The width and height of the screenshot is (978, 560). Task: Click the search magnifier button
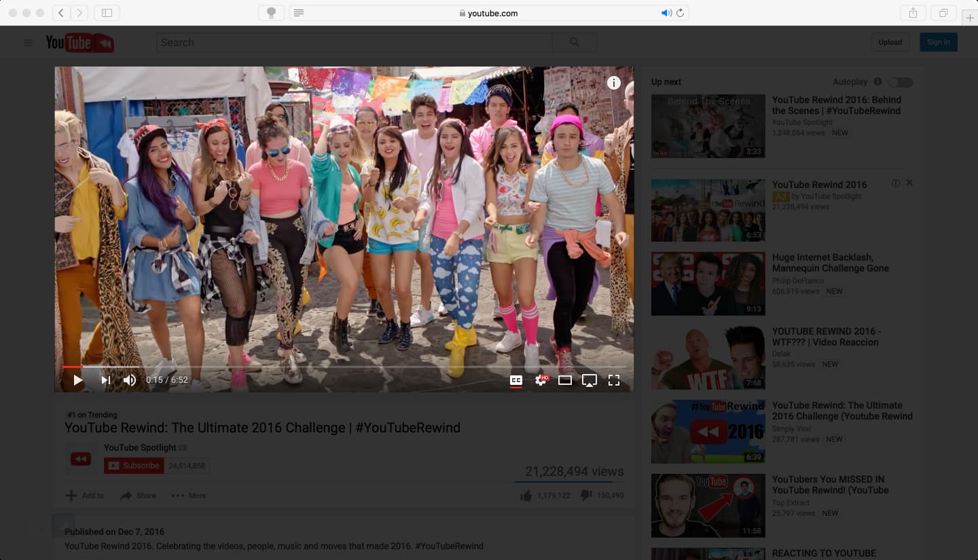pyautogui.click(x=575, y=42)
